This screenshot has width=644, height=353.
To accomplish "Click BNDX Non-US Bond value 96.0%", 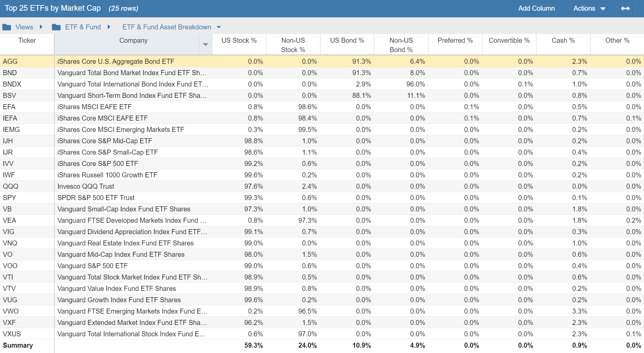I will (x=416, y=84).
